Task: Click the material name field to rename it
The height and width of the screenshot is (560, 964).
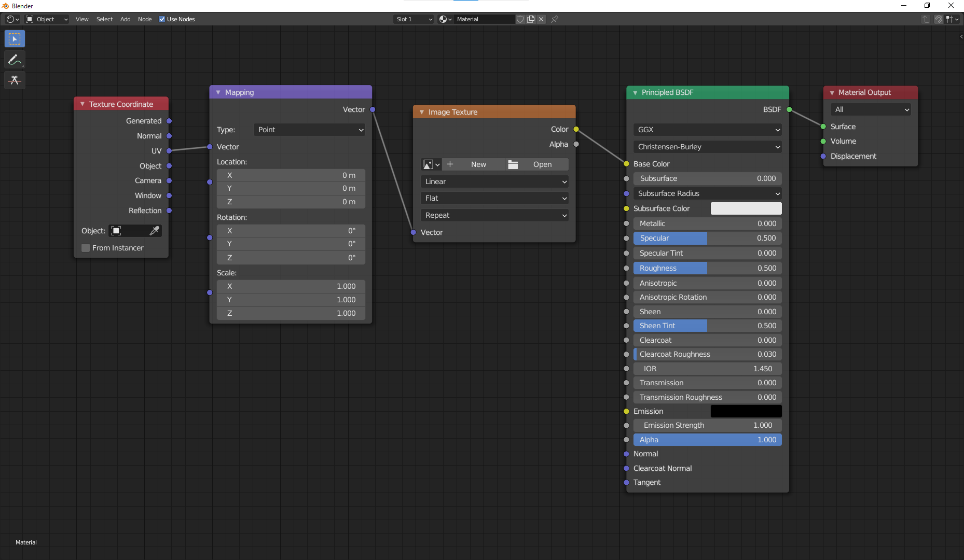Action: pos(484,19)
